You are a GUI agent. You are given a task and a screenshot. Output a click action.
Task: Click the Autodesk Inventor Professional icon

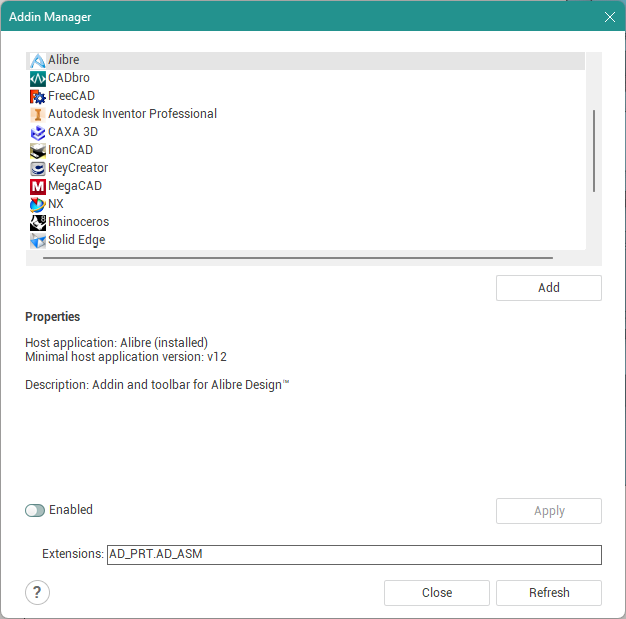pyautogui.click(x=38, y=115)
